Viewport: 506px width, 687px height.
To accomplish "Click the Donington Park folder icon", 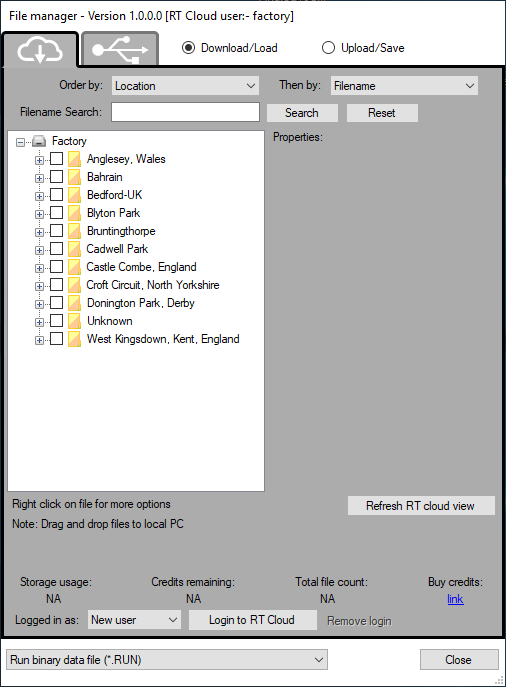I will (x=74, y=303).
